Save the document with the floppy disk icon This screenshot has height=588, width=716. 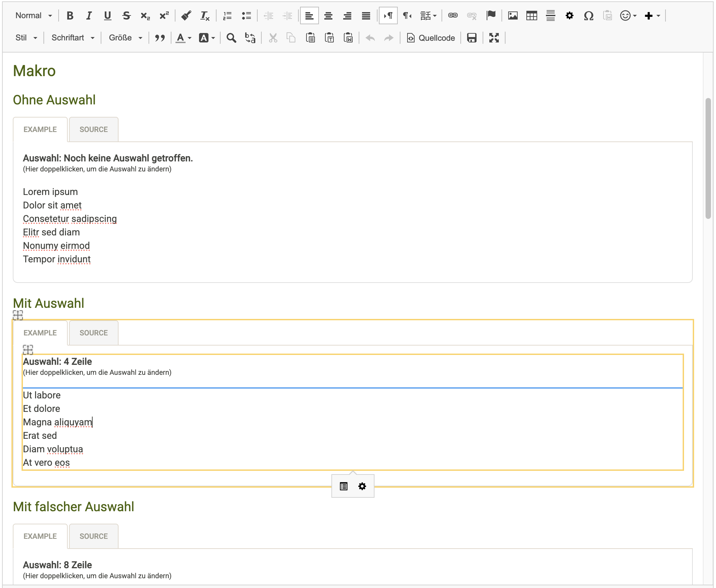(x=471, y=38)
